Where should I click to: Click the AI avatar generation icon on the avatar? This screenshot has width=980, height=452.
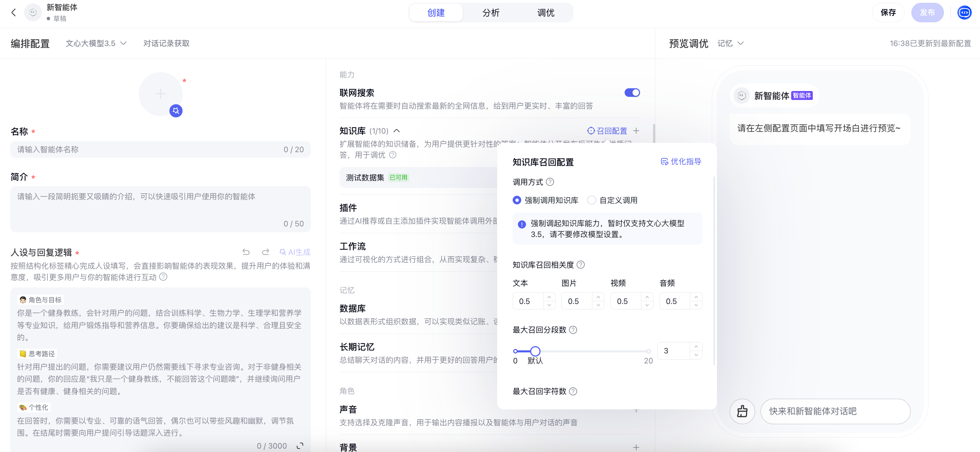176,111
